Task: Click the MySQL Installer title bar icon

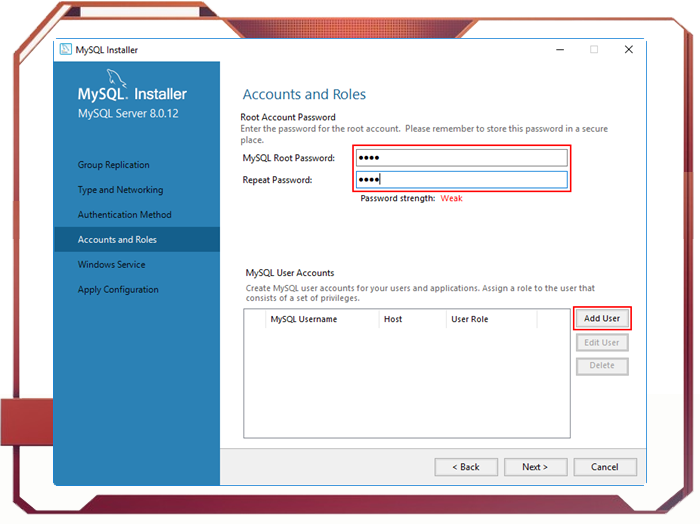Action: coord(66,49)
